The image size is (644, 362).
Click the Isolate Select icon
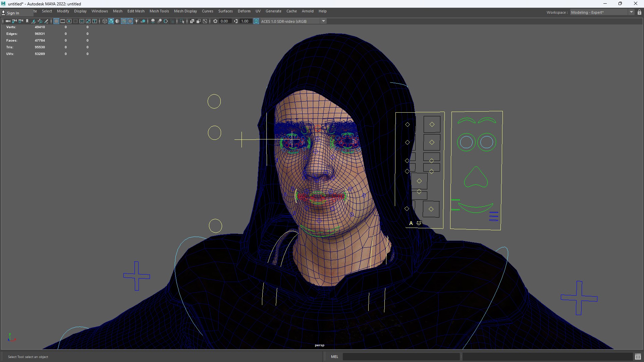coord(182,21)
